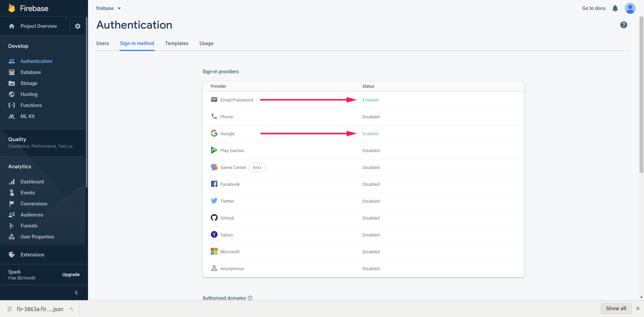Click the notifications bell icon
644x317 pixels.
[615, 8]
